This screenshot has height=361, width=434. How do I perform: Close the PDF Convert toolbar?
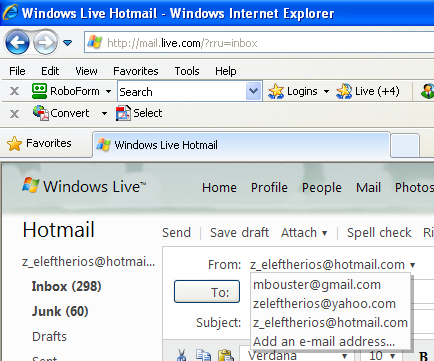[14, 114]
